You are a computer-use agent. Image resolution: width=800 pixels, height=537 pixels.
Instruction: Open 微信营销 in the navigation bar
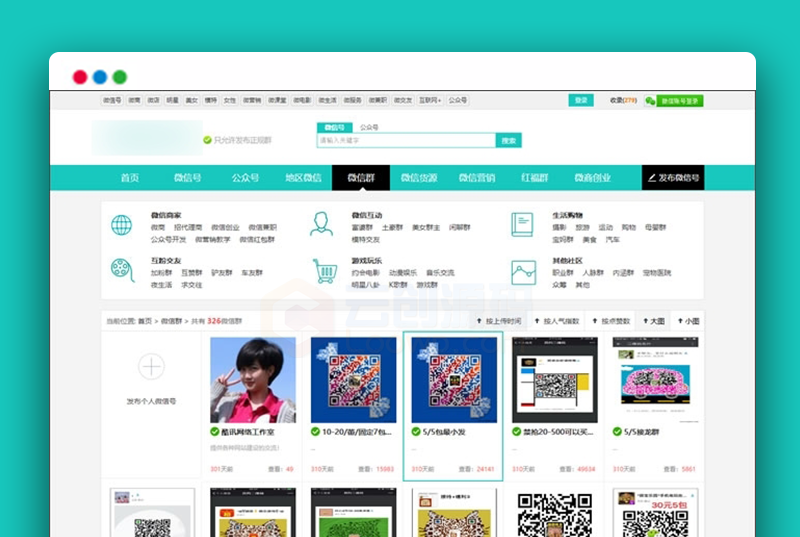coord(477,177)
